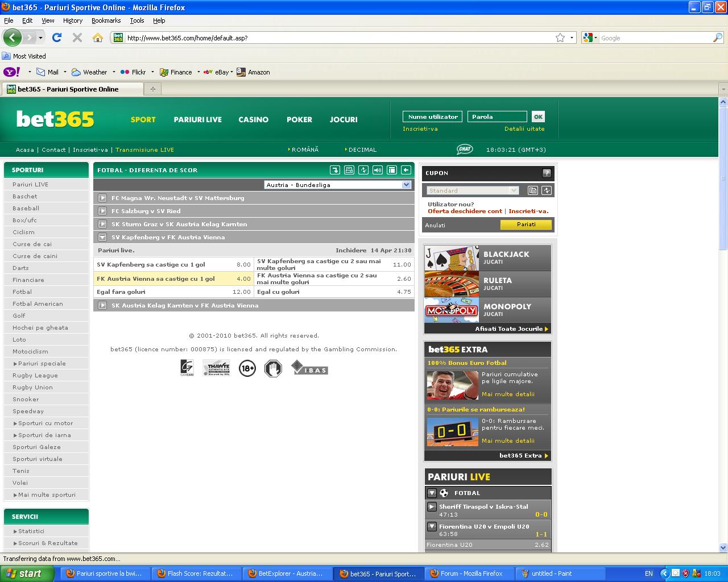Click the bookmark star in address bar
Image resolution: width=728 pixels, height=582 pixels.
560,38
